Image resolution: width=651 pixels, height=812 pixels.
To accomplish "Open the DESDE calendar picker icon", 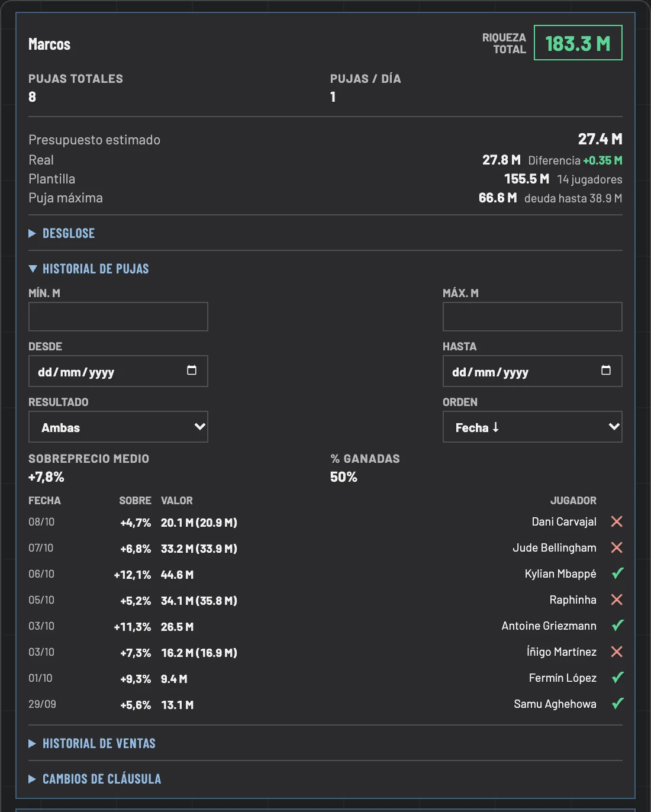I will click(x=192, y=370).
